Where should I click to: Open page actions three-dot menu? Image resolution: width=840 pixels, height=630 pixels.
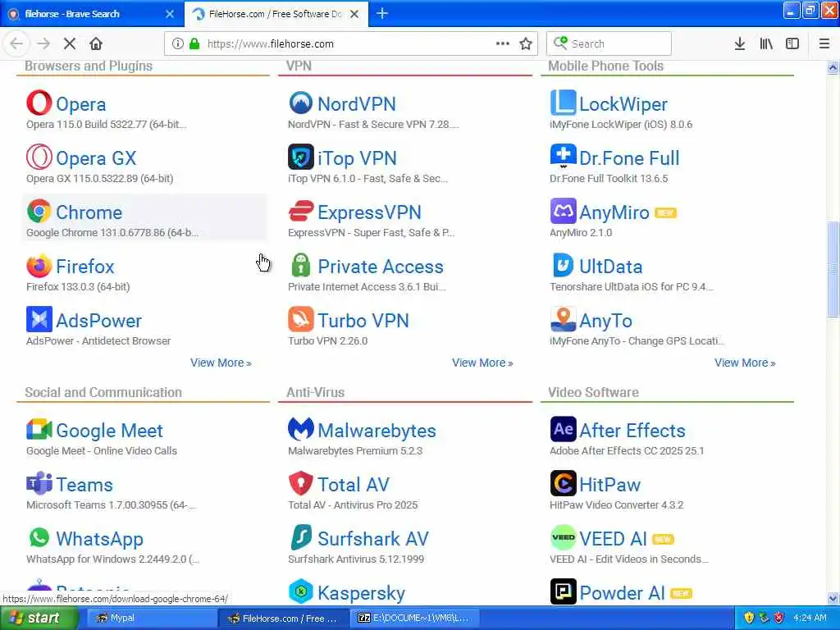click(x=503, y=43)
